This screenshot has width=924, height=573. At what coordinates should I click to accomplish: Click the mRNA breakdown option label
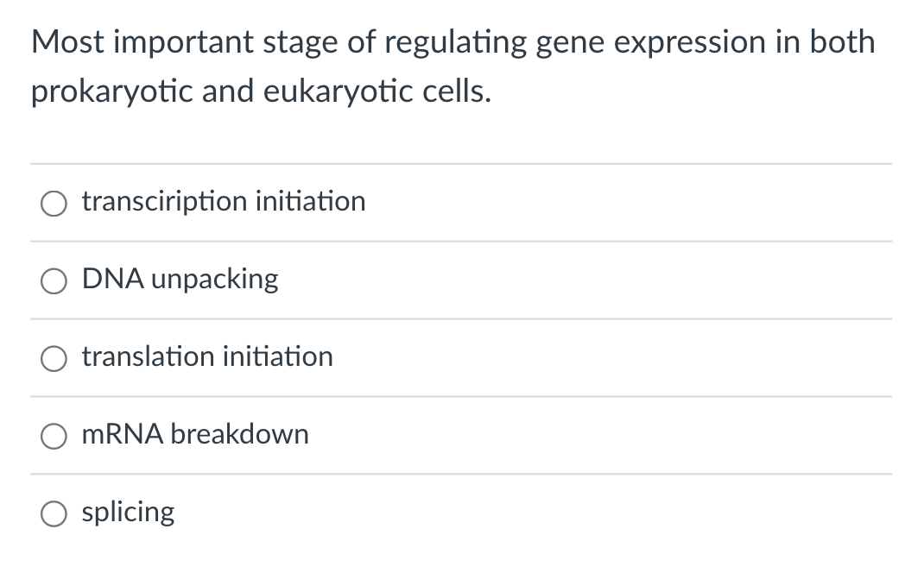tap(195, 435)
